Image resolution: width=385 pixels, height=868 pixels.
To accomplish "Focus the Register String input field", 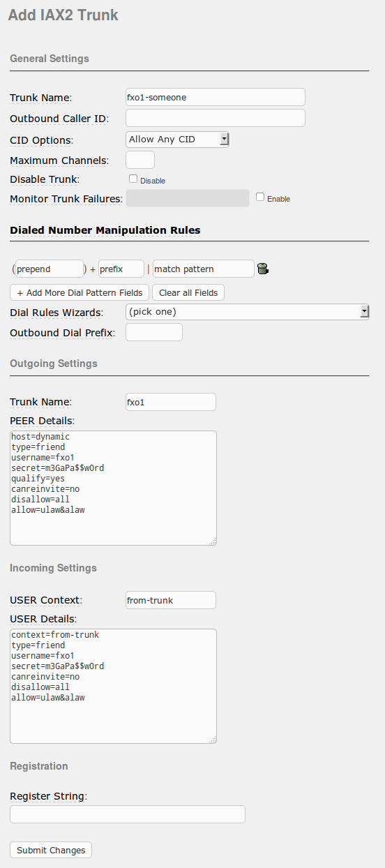I will coord(128,814).
